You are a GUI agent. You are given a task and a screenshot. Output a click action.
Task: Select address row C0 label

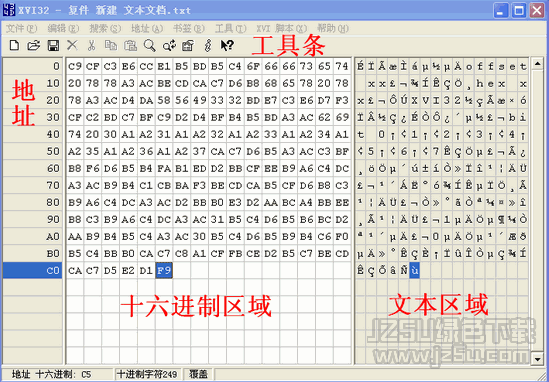pos(33,270)
